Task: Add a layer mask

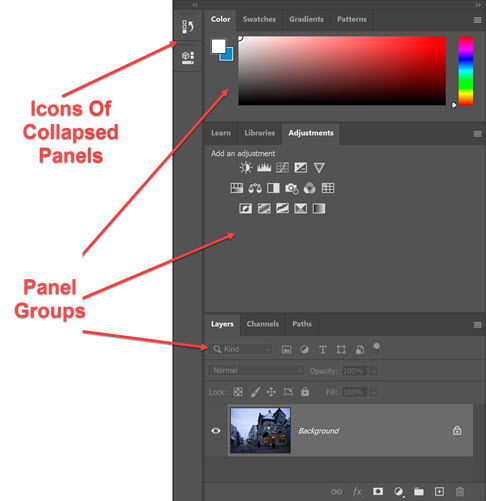Action: click(x=378, y=491)
